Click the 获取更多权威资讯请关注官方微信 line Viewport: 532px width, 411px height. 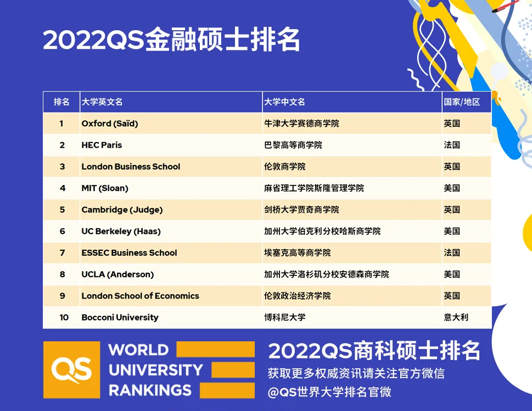pos(356,373)
